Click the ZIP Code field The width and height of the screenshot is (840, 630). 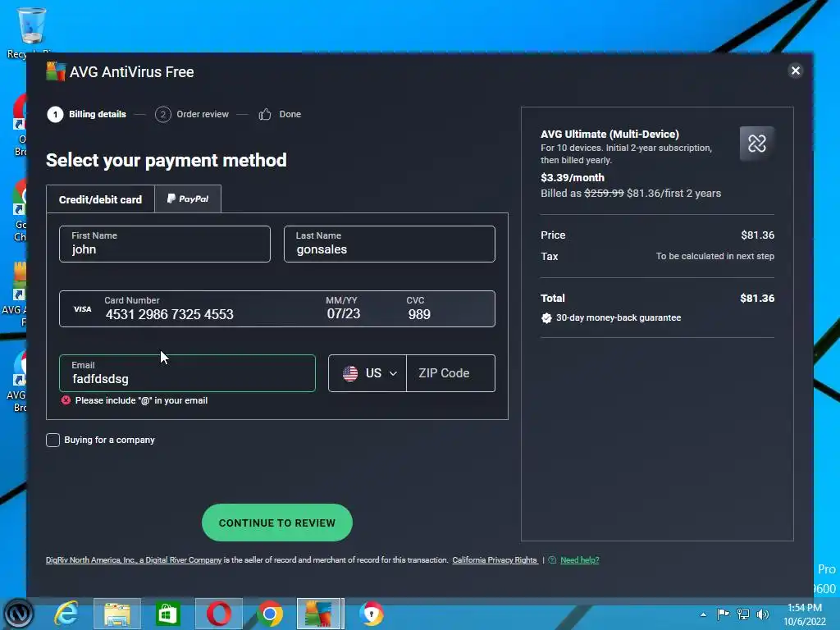tap(450, 373)
